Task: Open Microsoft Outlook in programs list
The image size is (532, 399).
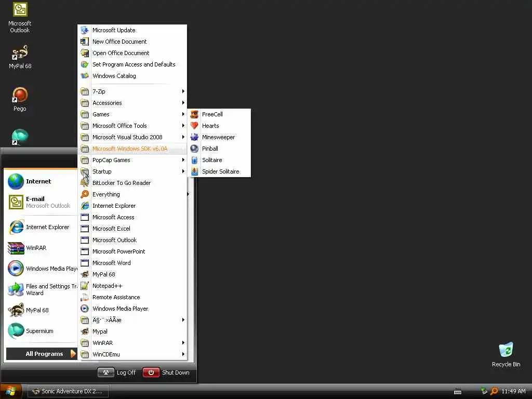Action: coord(132,240)
